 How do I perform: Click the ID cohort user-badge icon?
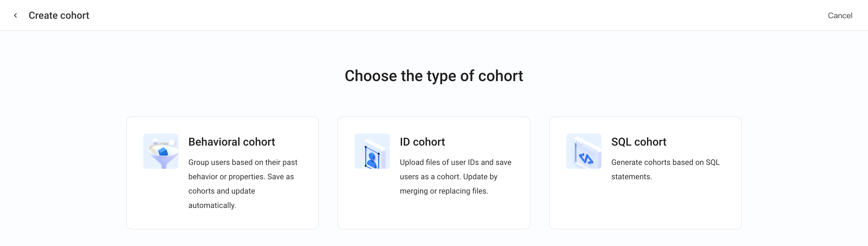pos(372,151)
